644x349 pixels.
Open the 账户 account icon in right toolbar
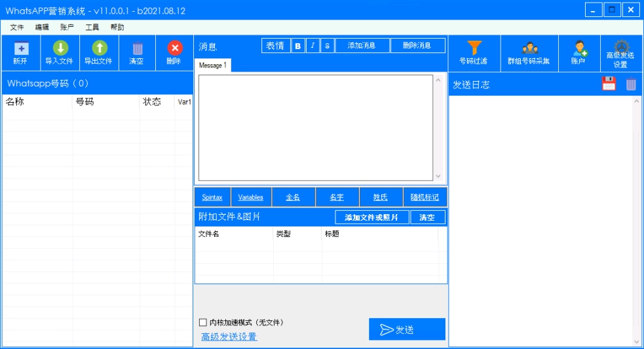coord(580,48)
